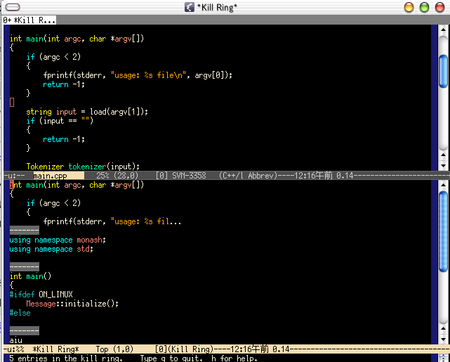Click the Kill Ring window's scrollbar thumb
This screenshot has width=450, height=362.
pyautogui.click(x=443, y=232)
